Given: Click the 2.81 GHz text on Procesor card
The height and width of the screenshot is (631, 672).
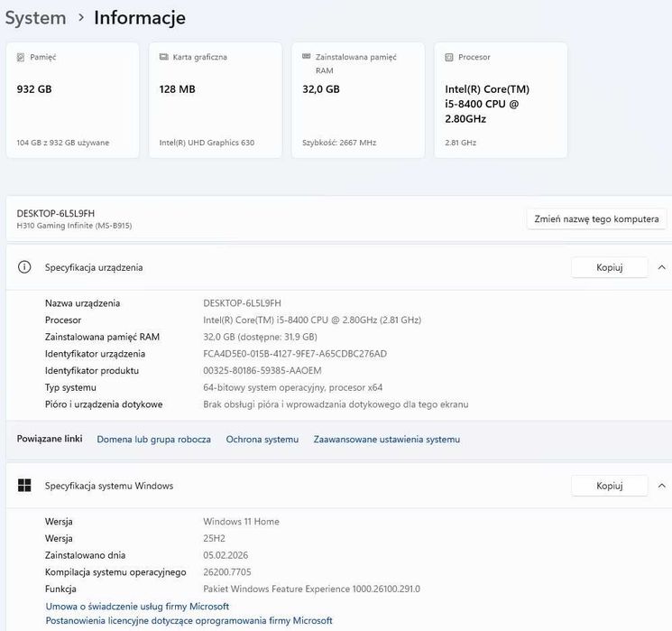Looking at the screenshot, I should pos(460,143).
